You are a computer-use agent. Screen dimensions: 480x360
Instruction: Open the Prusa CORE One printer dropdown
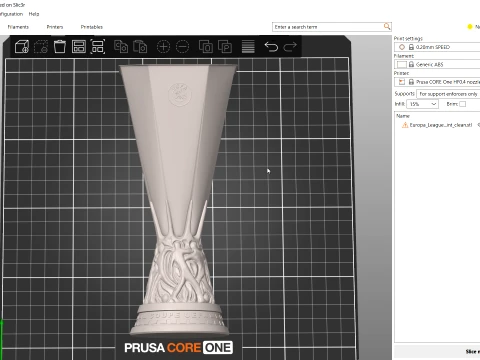click(x=437, y=82)
